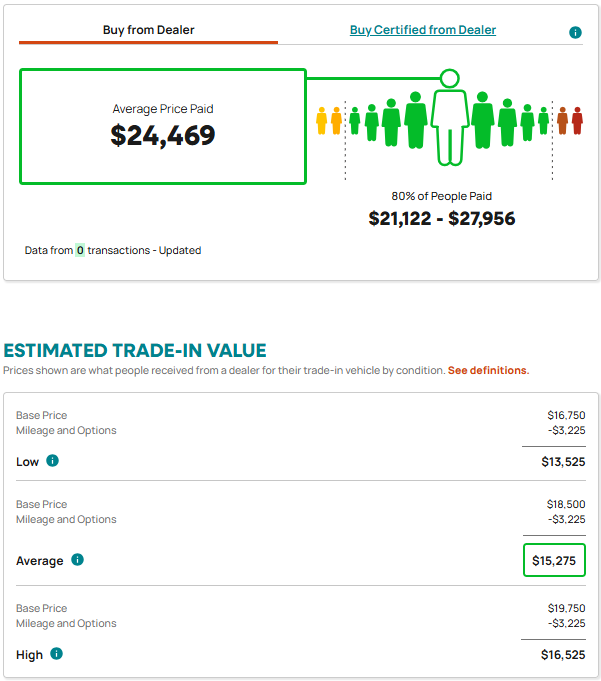Select the Low trade-in value $13,525
The height and width of the screenshot is (681, 601).
[563, 462]
